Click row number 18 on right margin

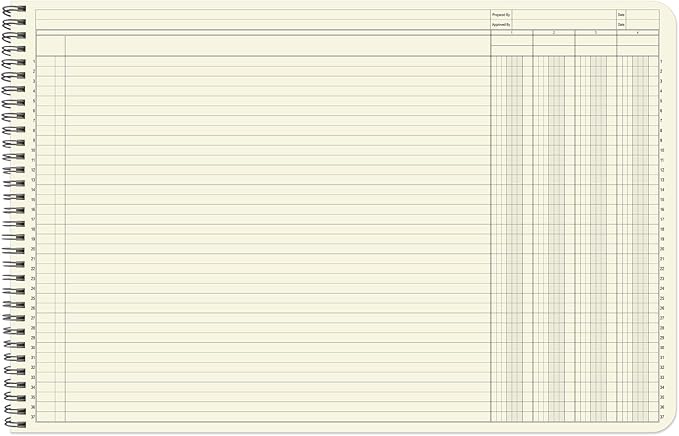coord(662,229)
